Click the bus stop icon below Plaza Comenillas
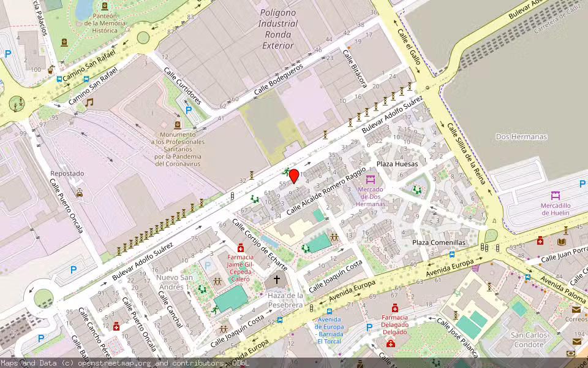The width and height of the screenshot is (588, 368). pyautogui.click(x=452, y=254)
